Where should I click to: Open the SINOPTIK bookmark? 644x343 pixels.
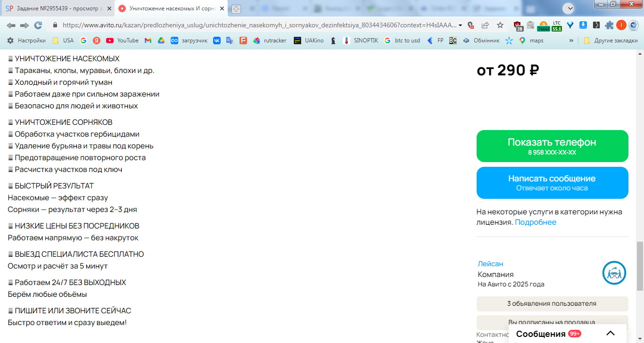361,41
